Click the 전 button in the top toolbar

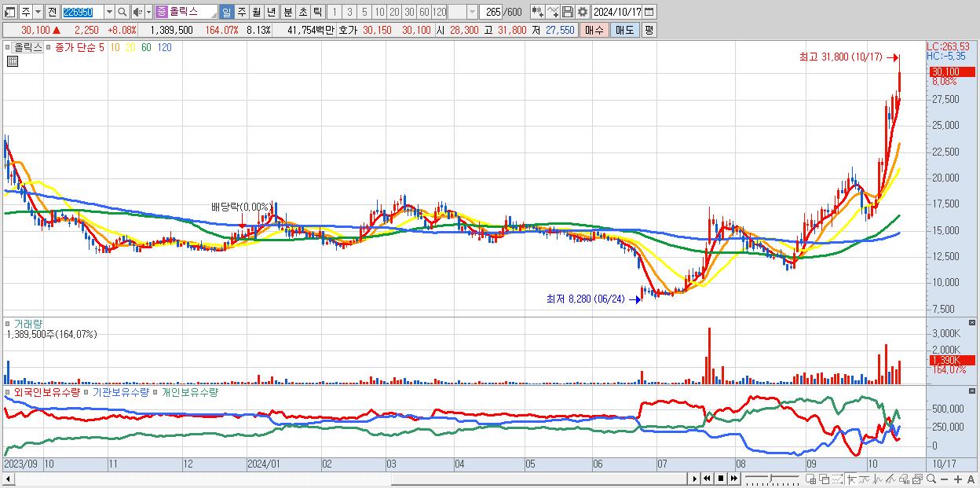tap(52, 12)
